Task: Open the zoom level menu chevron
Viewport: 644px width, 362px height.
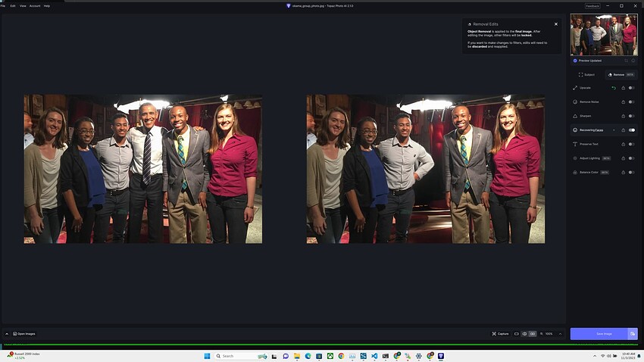Action: tap(560, 333)
